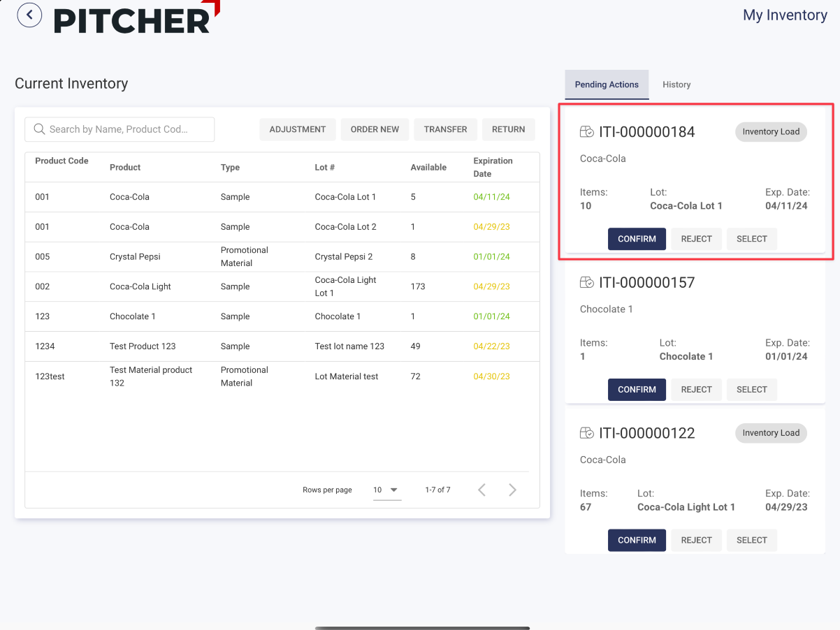
Task: Click the package icon next to ITI-000000157
Action: coord(587,283)
